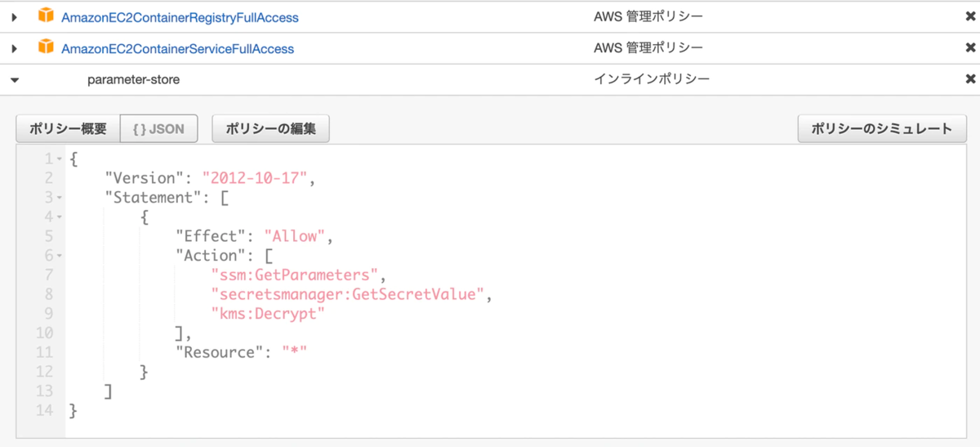Image resolution: width=980 pixels, height=447 pixels.
Task: Expand the AmazonEC2ContainerRegistryFullAccess policy row
Action: pyautogui.click(x=15, y=17)
